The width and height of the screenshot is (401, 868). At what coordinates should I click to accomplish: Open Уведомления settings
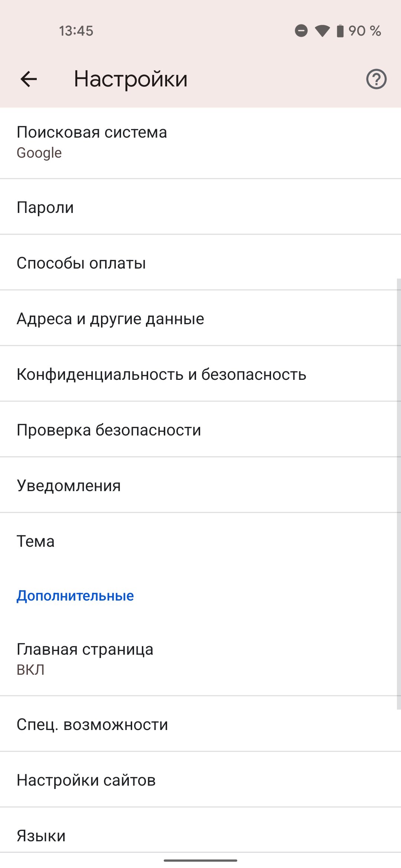[x=200, y=485]
